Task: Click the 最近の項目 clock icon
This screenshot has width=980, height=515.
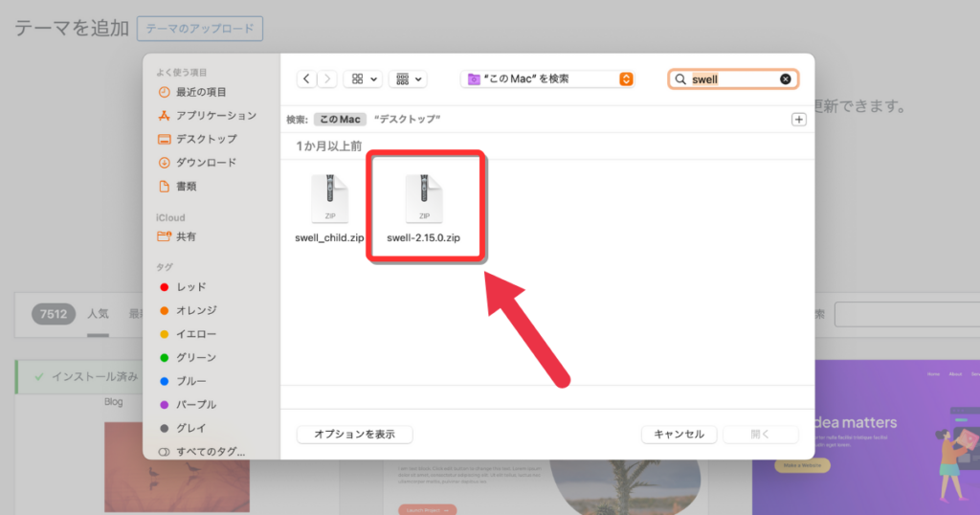Action: point(164,93)
